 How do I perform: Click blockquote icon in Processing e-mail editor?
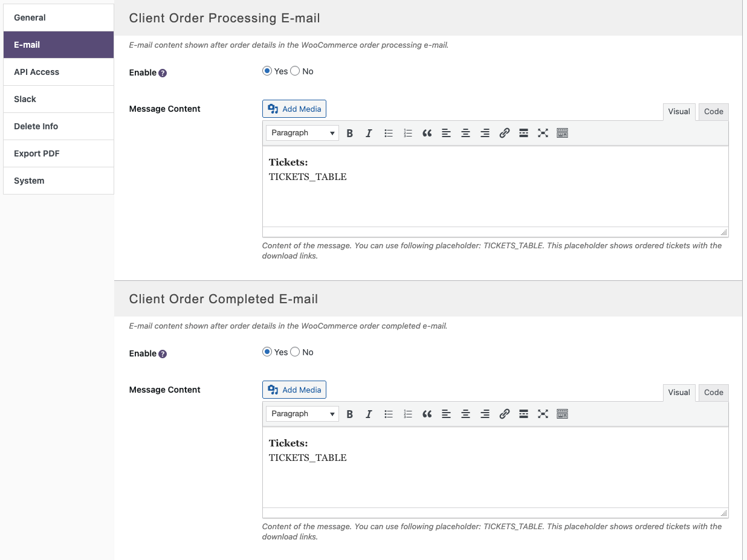coord(427,134)
